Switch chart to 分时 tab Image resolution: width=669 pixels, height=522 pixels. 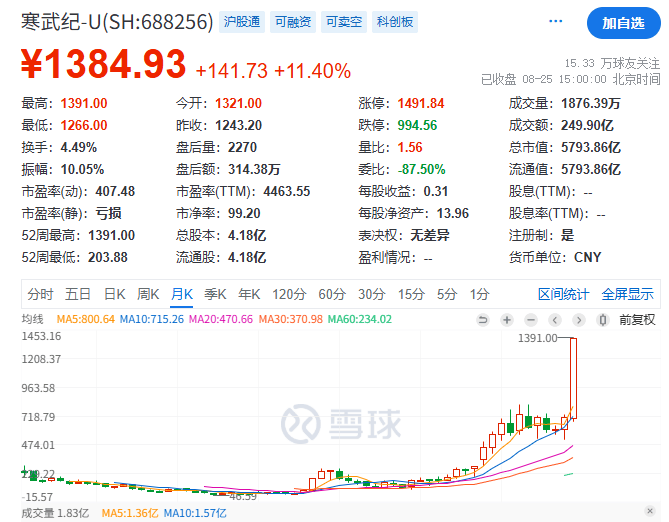41,294
